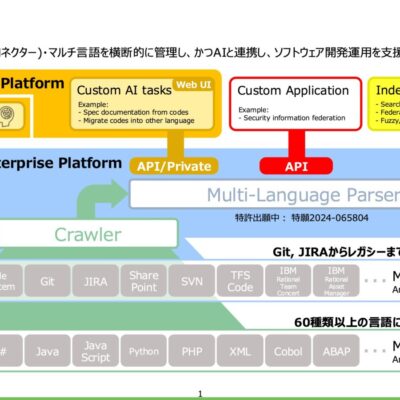Click the IBM Rational Team Concert tile
The width and height of the screenshot is (400, 400).
(x=288, y=281)
